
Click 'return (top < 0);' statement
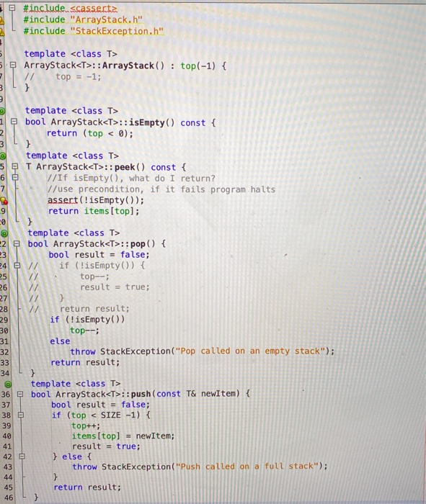pos(90,133)
